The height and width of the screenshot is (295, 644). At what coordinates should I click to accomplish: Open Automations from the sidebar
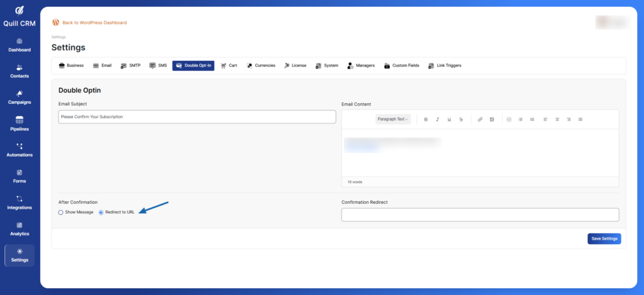[x=19, y=150]
